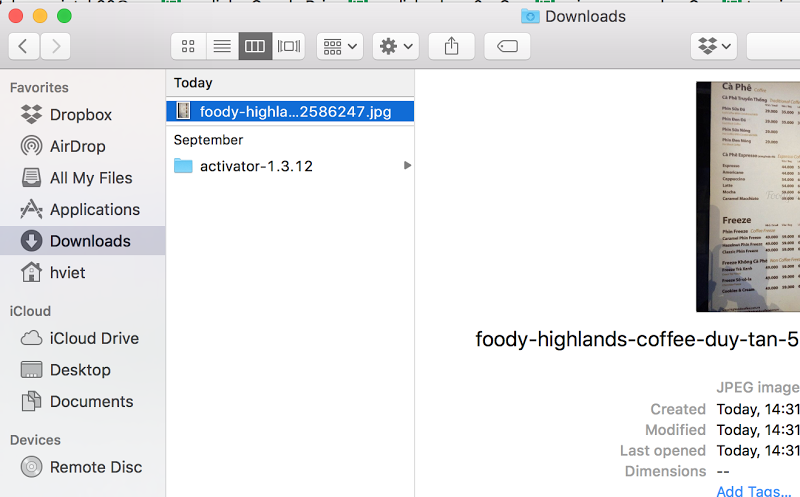This screenshot has height=497, width=800.
Task: Click the Share toolbar icon
Action: coord(452,46)
